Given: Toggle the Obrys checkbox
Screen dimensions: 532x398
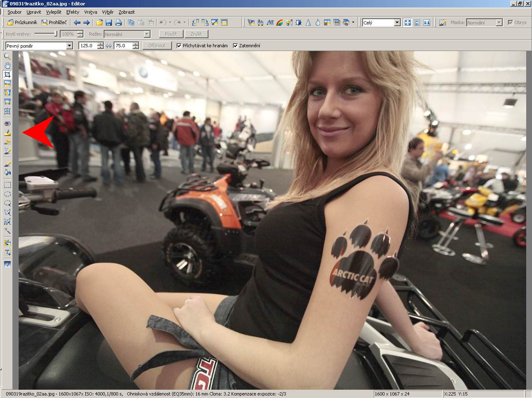Looking at the screenshot, I should 510,23.
